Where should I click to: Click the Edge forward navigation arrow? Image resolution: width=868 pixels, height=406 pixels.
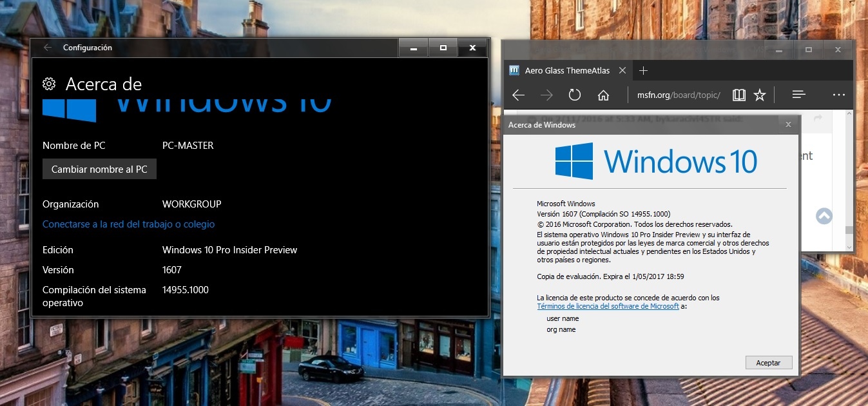[547, 95]
